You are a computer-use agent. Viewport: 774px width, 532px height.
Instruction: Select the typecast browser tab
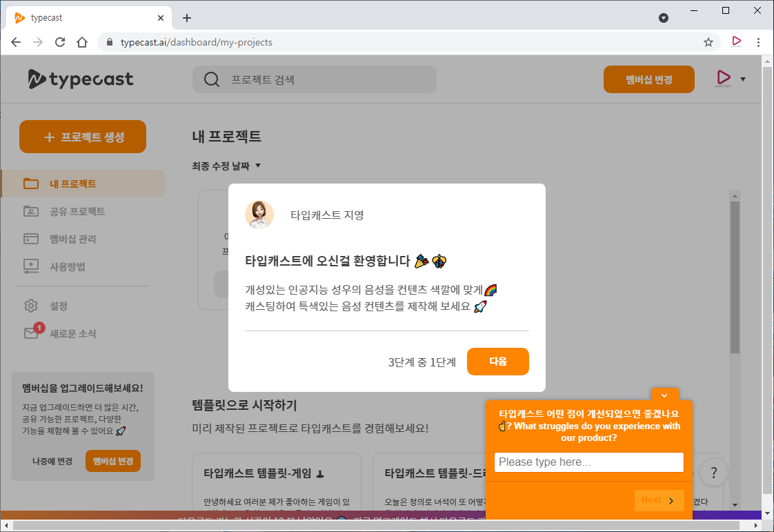[89, 18]
